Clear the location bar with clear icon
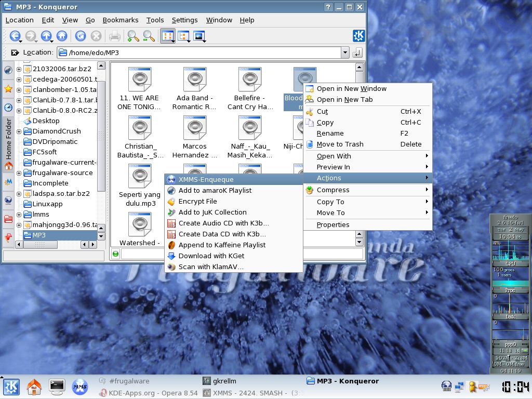The width and height of the screenshot is (532, 399). click(15, 52)
